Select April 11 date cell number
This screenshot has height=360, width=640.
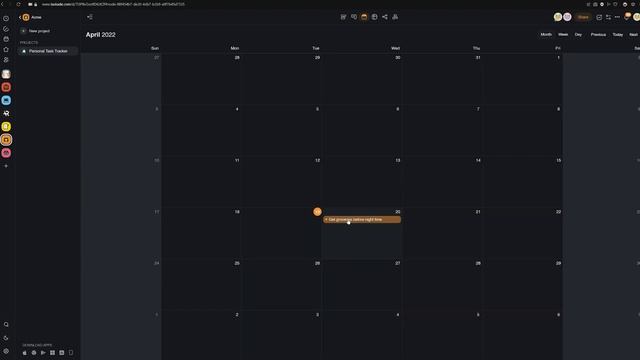pyautogui.click(x=237, y=160)
